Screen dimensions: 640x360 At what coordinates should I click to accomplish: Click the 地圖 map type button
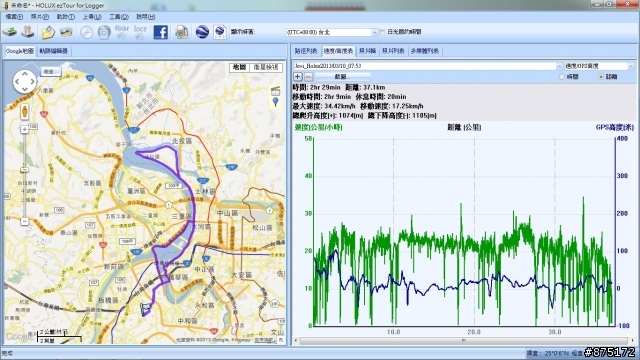(239, 67)
